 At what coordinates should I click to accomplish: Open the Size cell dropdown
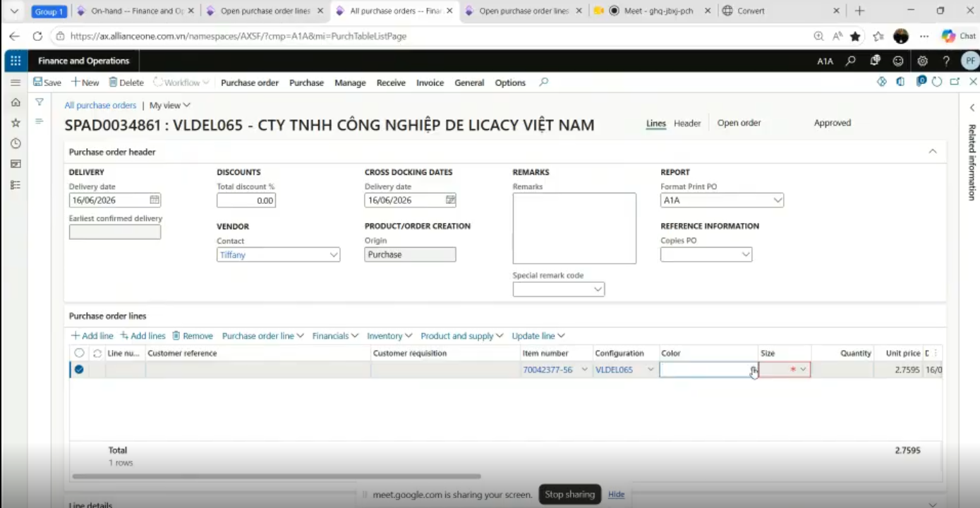(x=803, y=370)
